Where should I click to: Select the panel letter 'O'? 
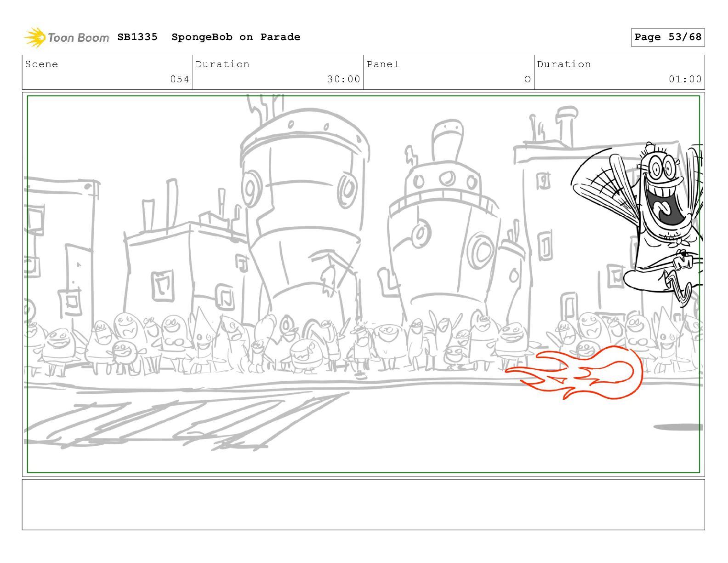pos(528,79)
